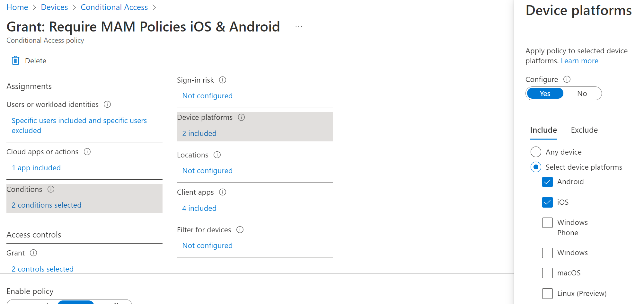Click info icon beside Filter for devices
Viewport: 644px width, 304px height.
pos(240,229)
